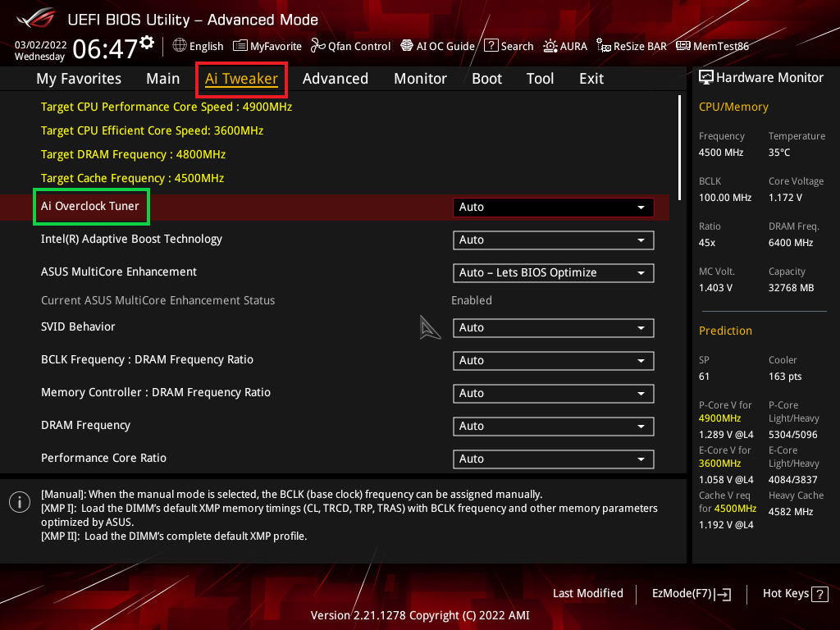This screenshot has width=840, height=630.
Task: Launch the MemTest86 icon
Action: point(683,46)
